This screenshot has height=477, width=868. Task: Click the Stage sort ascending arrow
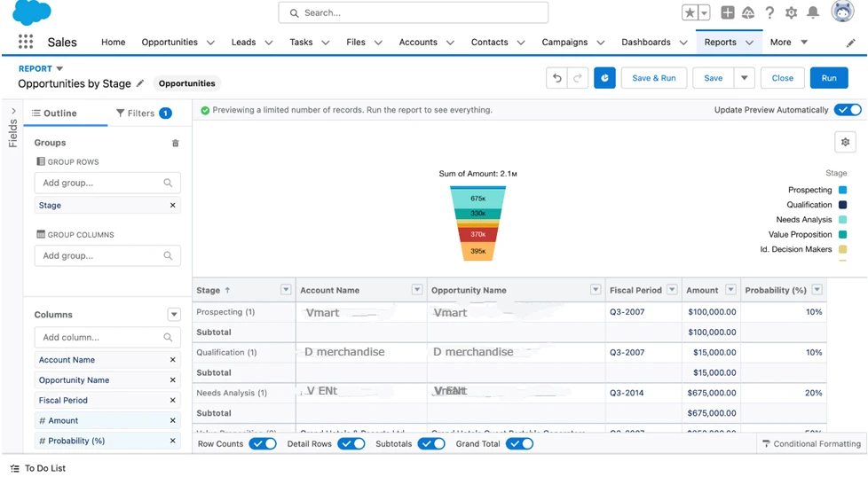click(227, 290)
